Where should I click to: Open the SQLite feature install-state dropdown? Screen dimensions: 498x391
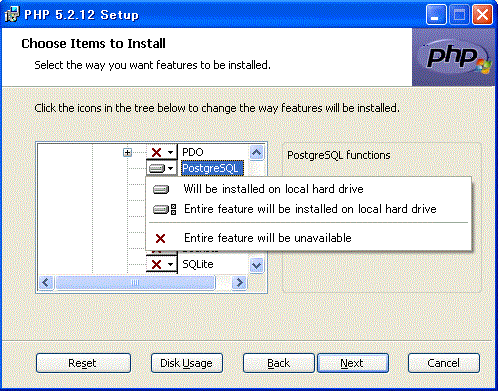(x=162, y=265)
